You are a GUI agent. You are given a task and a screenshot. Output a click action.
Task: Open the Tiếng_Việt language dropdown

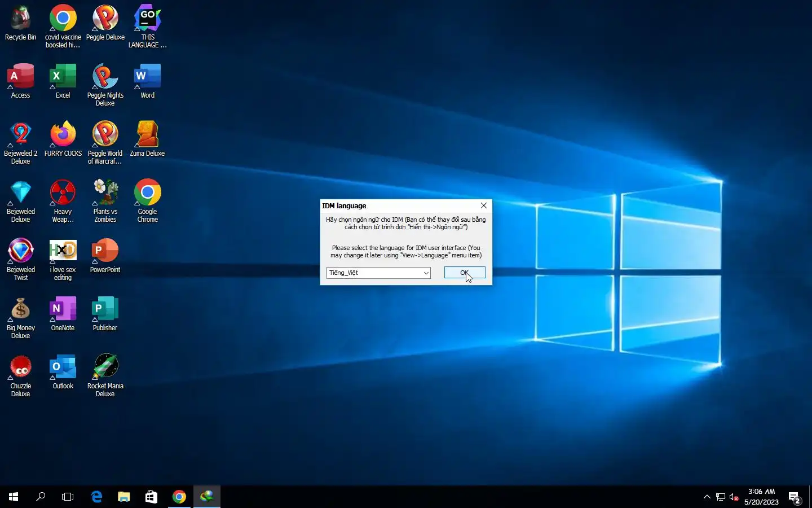click(378, 273)
